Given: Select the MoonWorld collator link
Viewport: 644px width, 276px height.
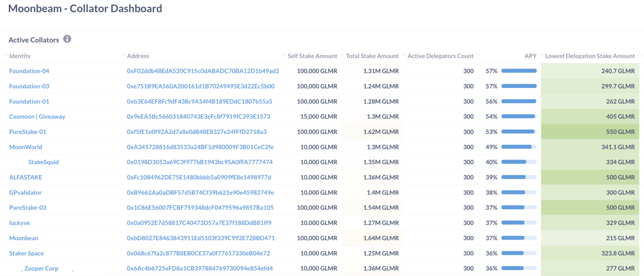Looking at the screenshot, I should click(x=26, y=147).
